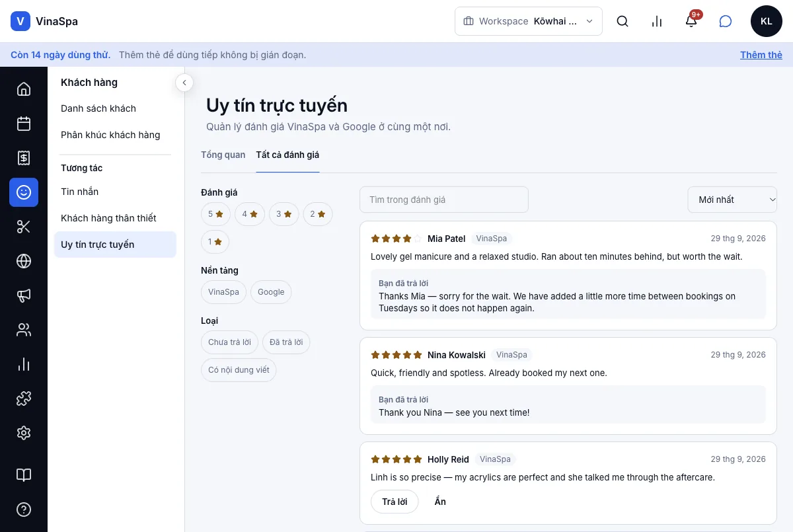Open the Home icon in the sidebar
Image resolution: width=793 pixels, height=532 pixels.
pyautogui.click(x=24, y=89)
